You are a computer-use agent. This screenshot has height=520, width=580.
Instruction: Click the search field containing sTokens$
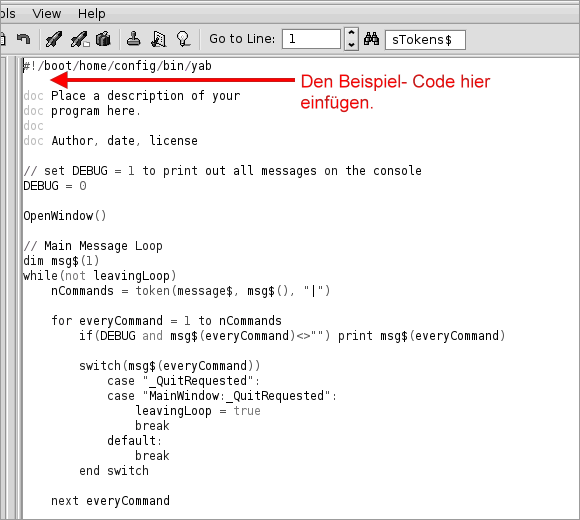point(425,40)
